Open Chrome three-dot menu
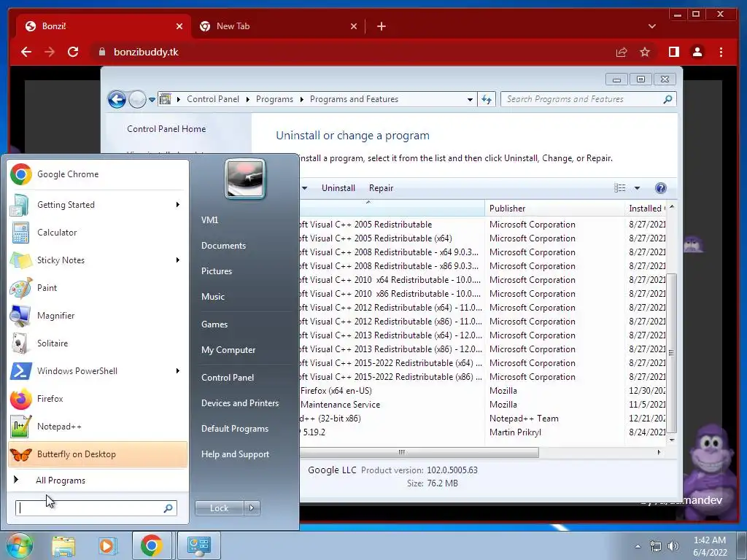The image size is (747, 560). (721, 52)
